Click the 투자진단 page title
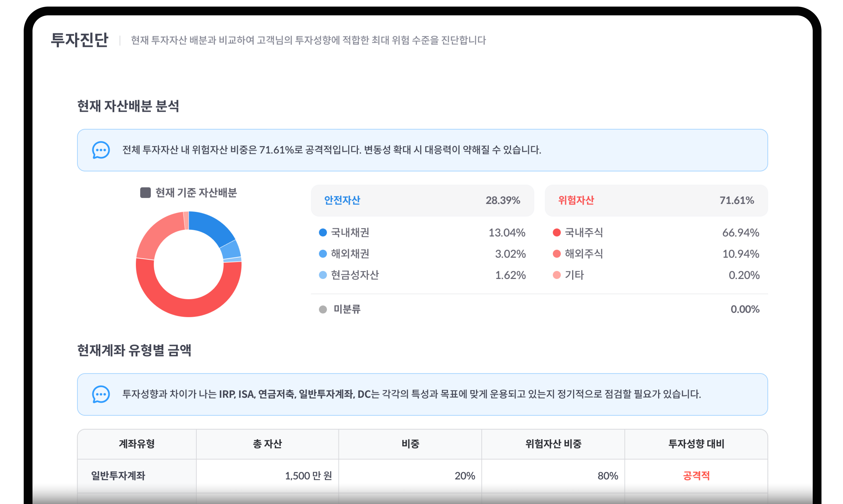 pyautogui.click(x=79, y=40)
